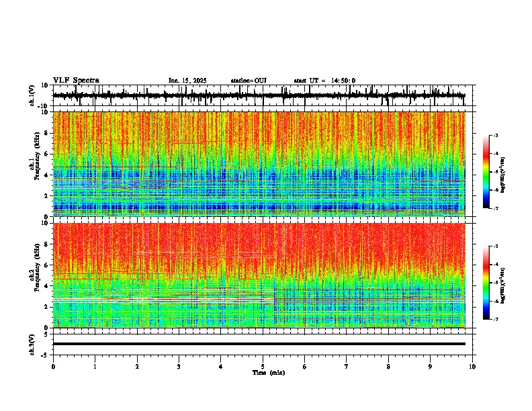Click the "8" kHz tick on the ch.1 frequency axis
This screenshot has height=411, width=532.
47,133
